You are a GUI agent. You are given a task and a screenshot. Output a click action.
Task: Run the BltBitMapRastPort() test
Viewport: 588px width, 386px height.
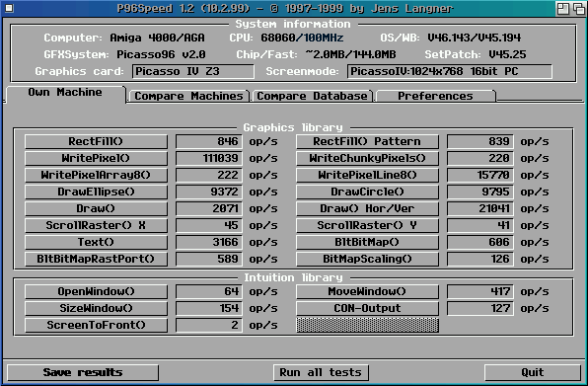[96, 259]
